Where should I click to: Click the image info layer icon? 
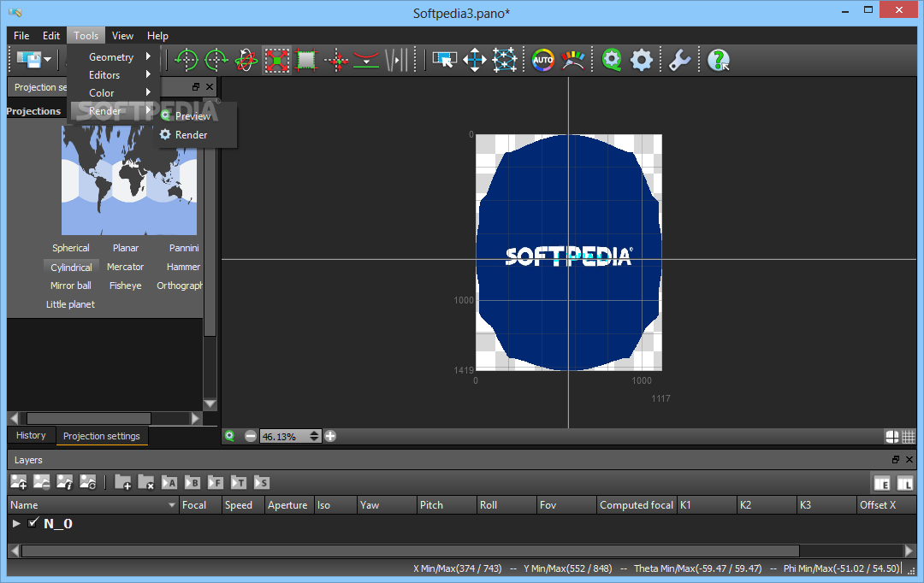[64, 482]
